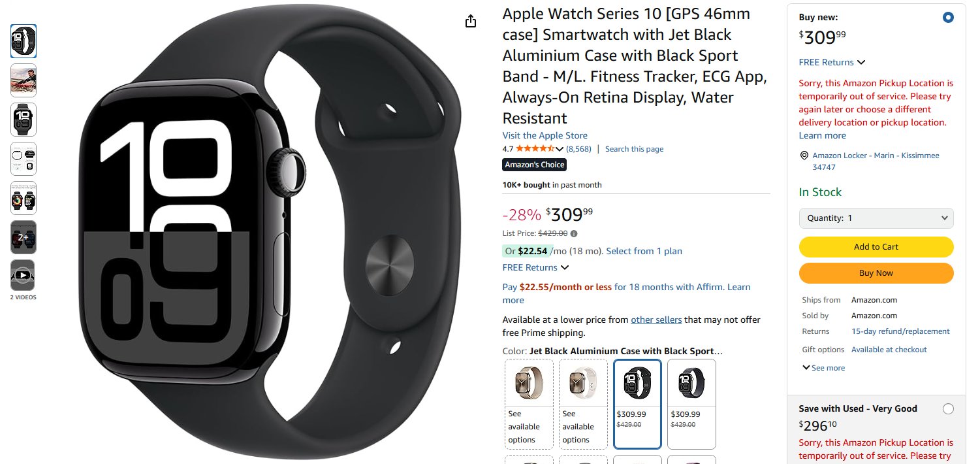Click the share icon above product image
Viewport: 980px width, 464px height.
coord(471,22)
